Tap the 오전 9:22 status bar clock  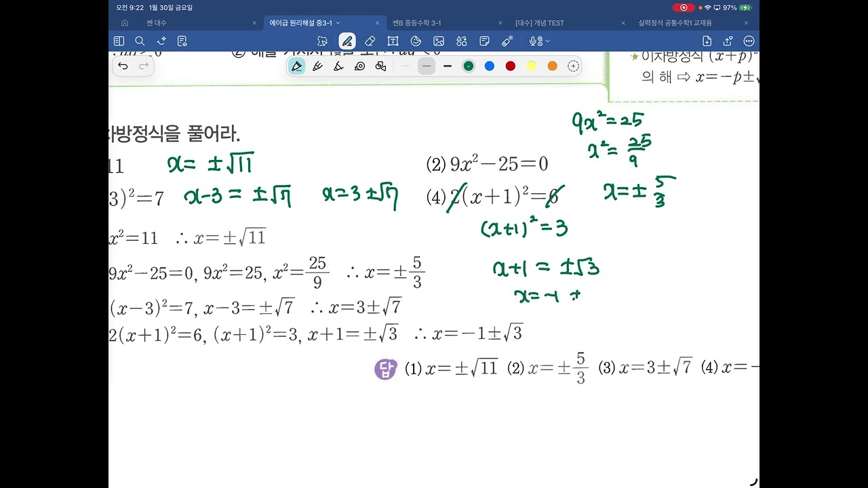130,7
